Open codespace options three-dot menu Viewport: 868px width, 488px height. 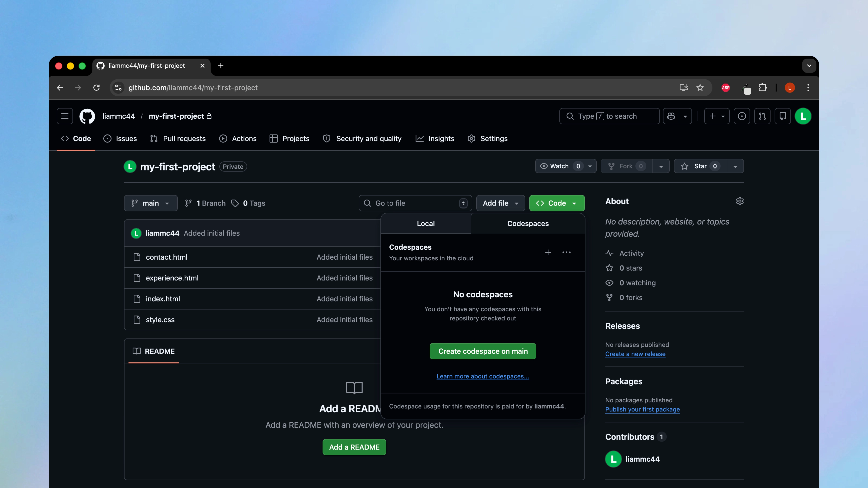(x=566, y=252)
